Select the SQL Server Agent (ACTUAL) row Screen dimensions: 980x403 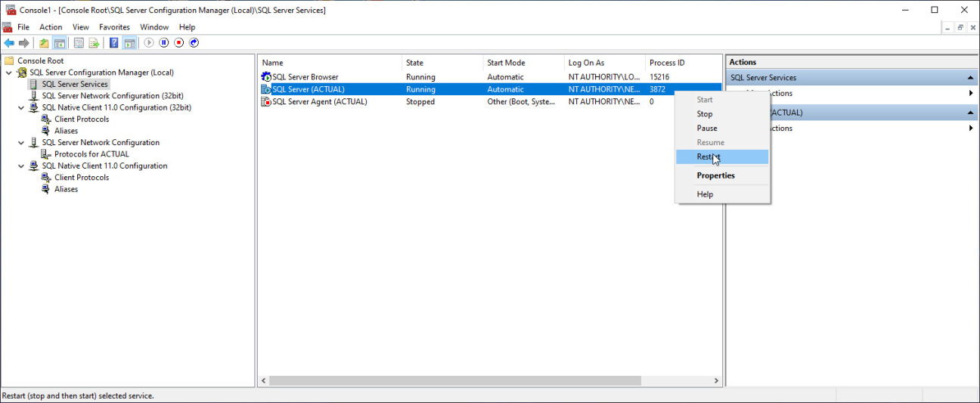(319, 101)
